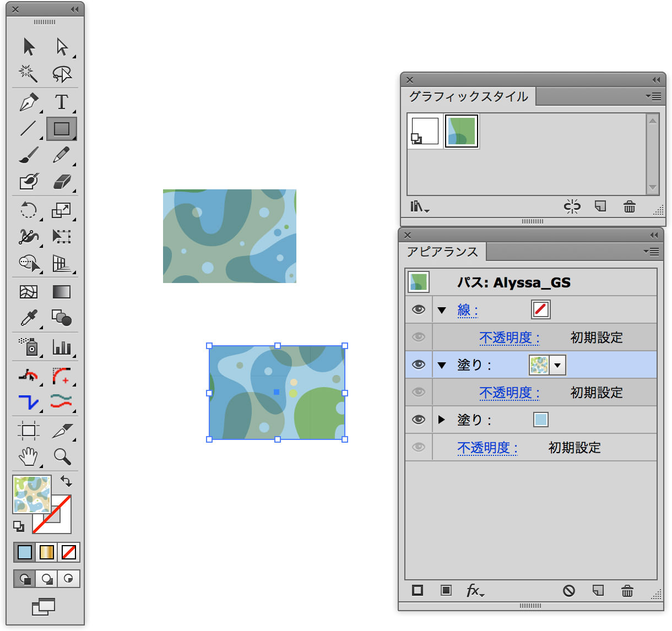Hide the light blue fill attribute
Image resolution: width=672 pixels, height=631 pixels.
[419, 420]
